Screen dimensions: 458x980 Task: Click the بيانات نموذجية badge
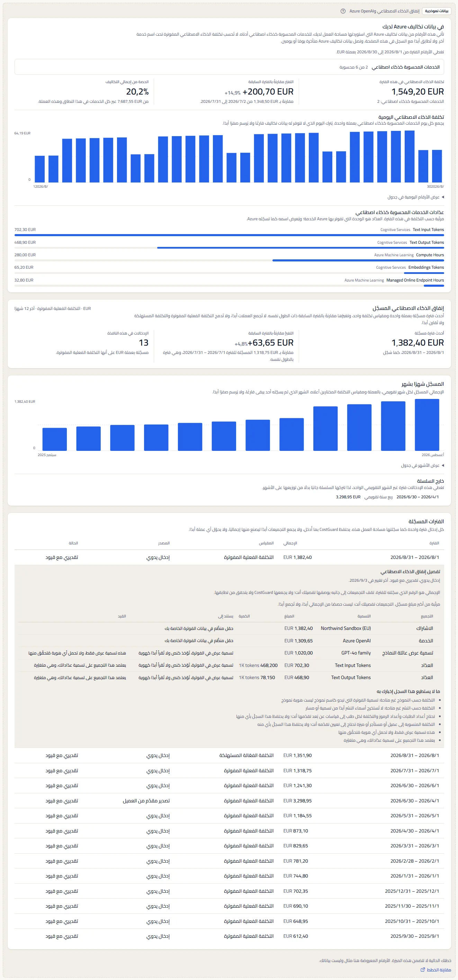437,11
